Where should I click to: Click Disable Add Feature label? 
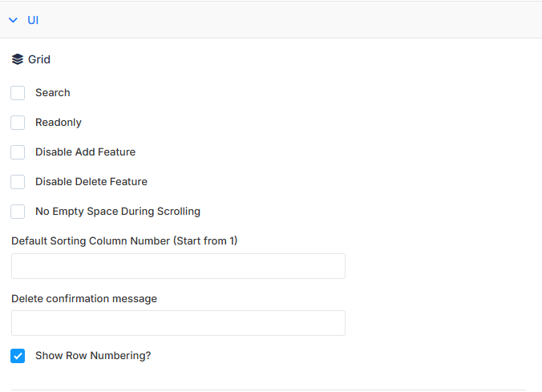pyautogui.click(x=85, y=152)
